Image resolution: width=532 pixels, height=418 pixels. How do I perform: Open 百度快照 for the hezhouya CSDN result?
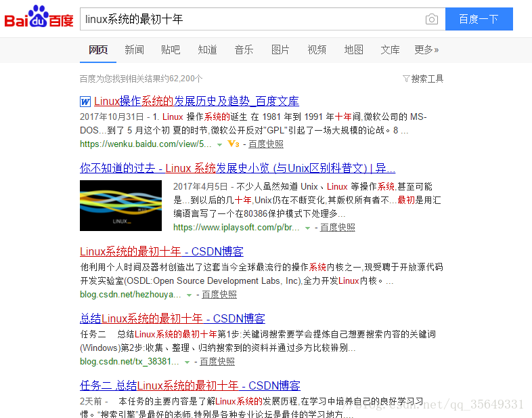[219, 295]
